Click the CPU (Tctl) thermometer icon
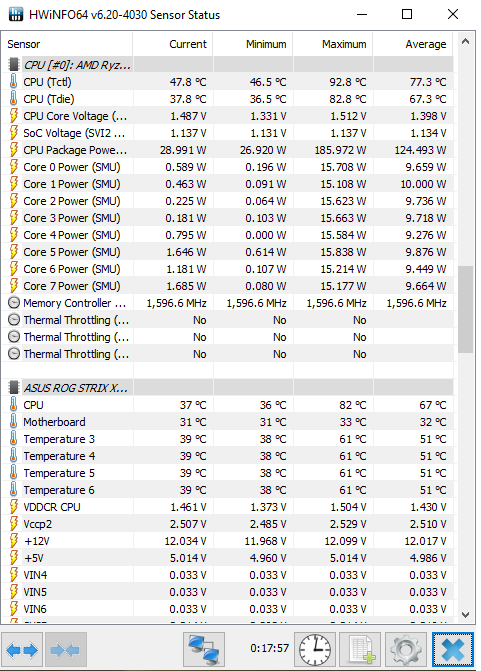The height and width of the screenshot is (671, 481). pyautogui.click(x=14, y=81)
